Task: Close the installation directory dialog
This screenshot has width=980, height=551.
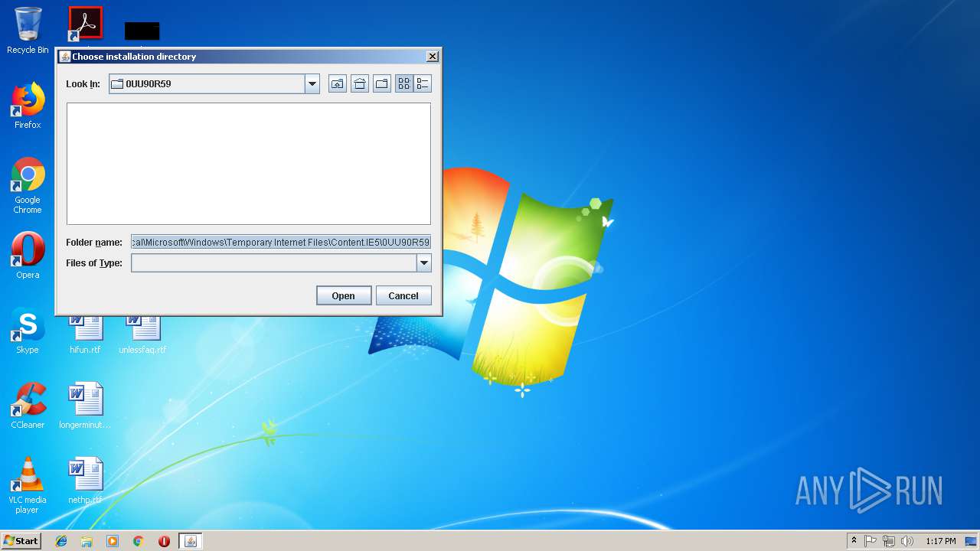Action: point(432,57)
